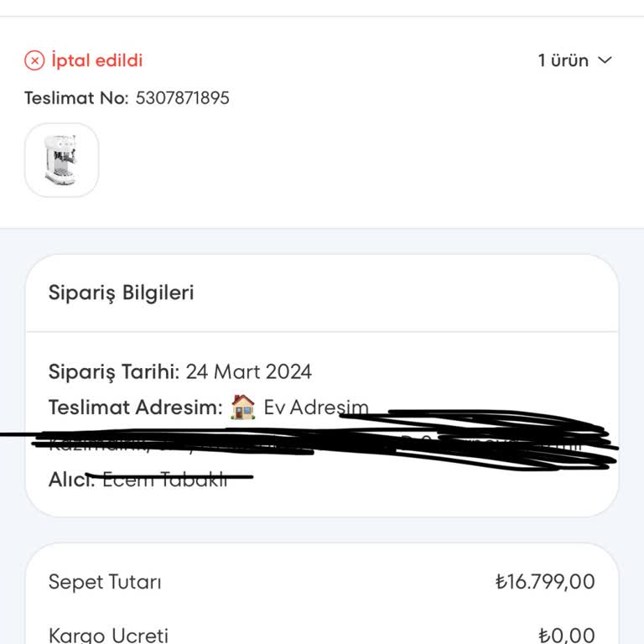Screen dimensions: 644x644
Task: Select delivery number 5307871895
Action: coord(182,98)
